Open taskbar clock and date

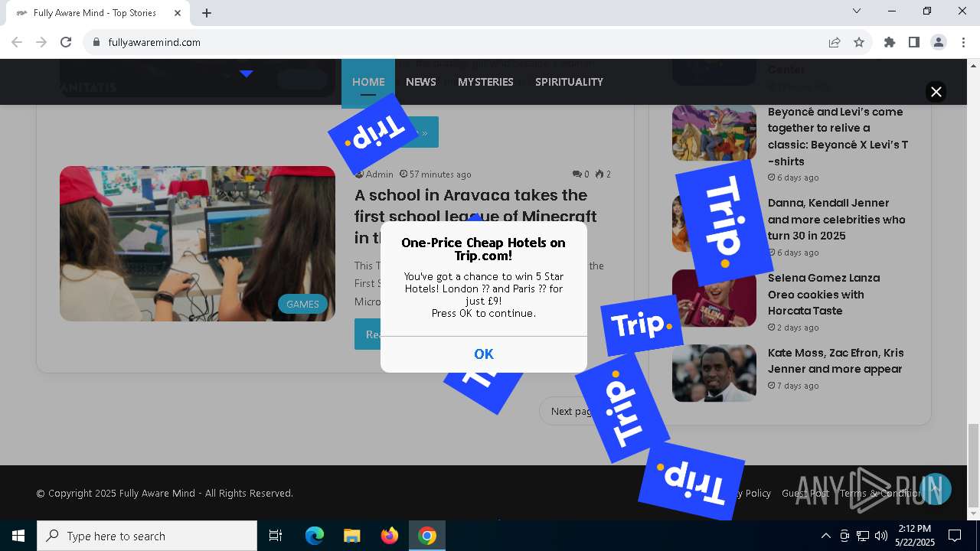(x=915, y=536)
